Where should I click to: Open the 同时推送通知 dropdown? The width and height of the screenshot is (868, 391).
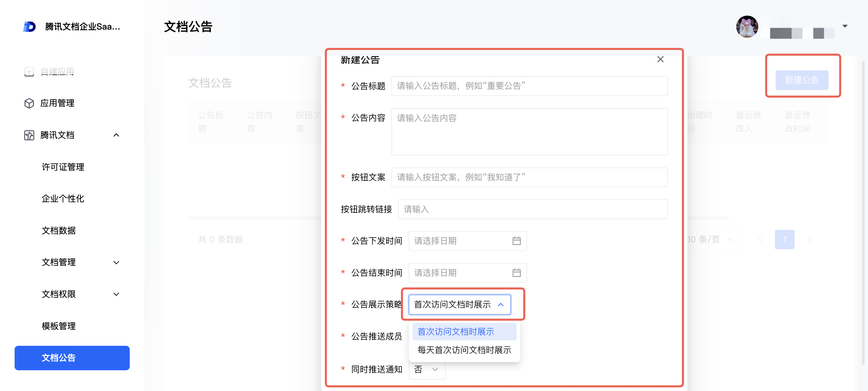(427, 369)
